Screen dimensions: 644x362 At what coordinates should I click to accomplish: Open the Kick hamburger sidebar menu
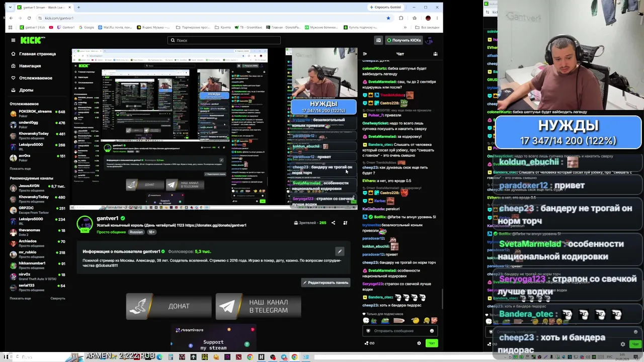coord(13,40)
